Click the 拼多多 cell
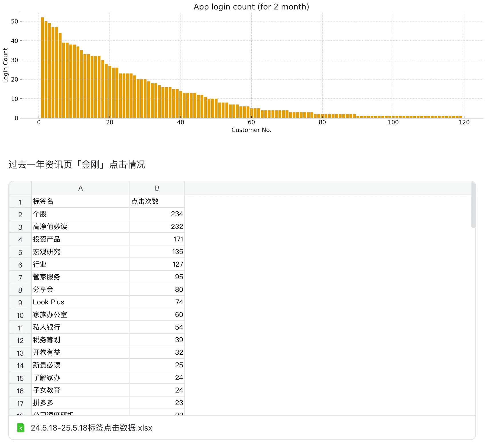The image size is (486, 448). pyautogui.click(x=81, y=403)
